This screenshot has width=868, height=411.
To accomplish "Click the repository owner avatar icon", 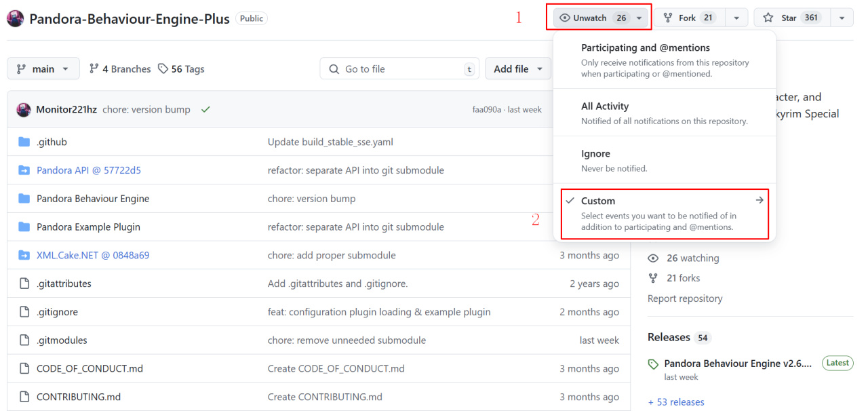I will coord(16,18).
